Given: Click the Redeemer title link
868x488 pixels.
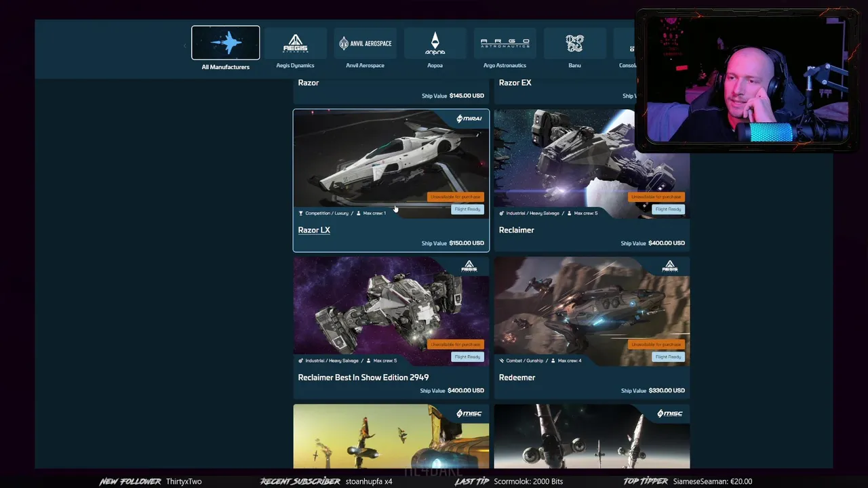Looking at the screenshot, I should (517, 378).
